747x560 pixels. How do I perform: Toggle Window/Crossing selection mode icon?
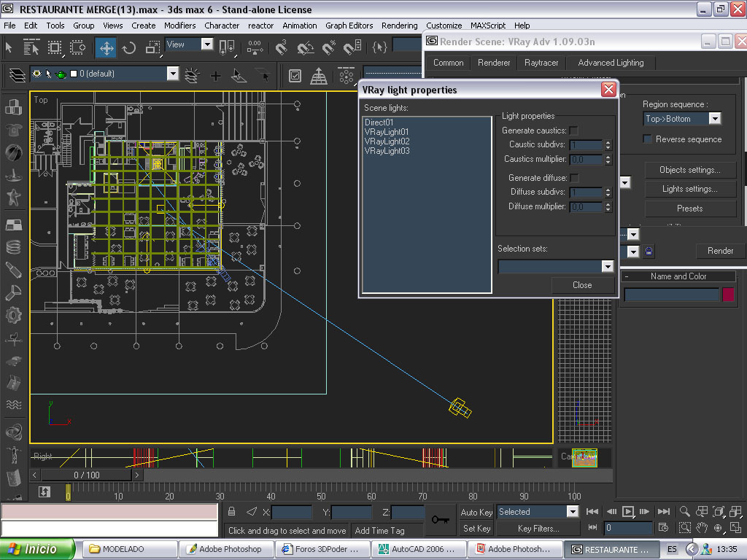[x=77, y=47]
